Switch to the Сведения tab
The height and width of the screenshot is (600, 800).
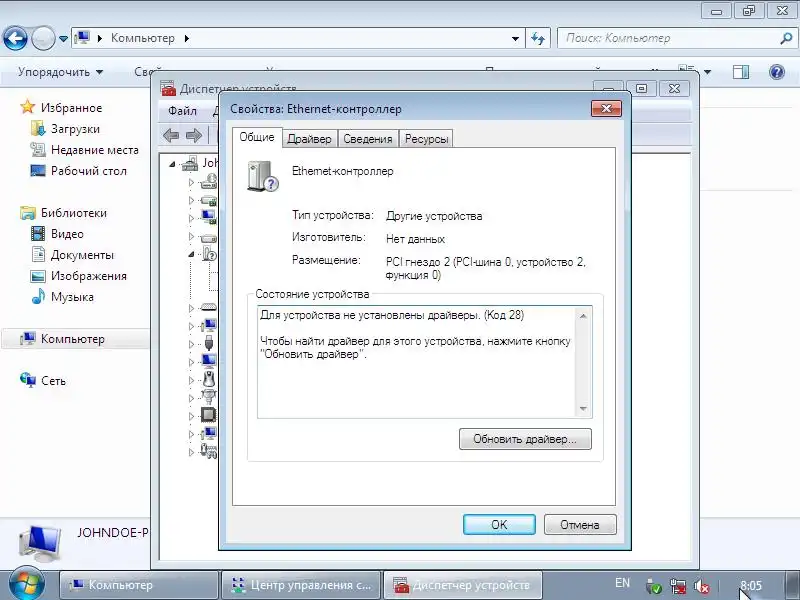tap(367, 139)
